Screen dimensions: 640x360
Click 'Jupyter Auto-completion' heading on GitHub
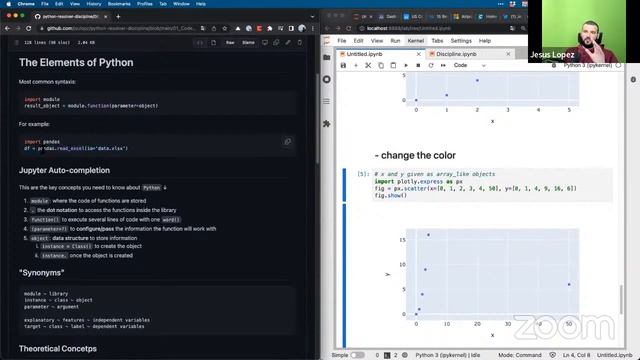click(64, 171)
